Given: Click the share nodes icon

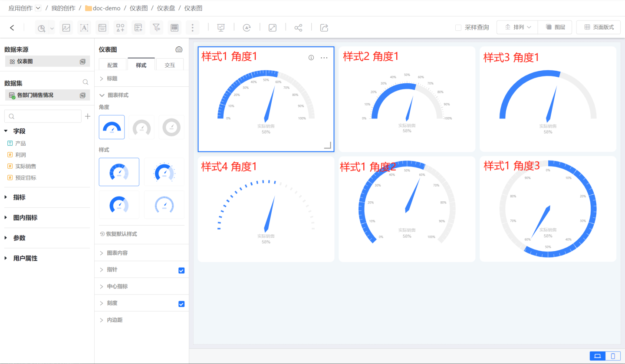Looking at the screenshot, I should pyautogui.click(x=298, y=28).
